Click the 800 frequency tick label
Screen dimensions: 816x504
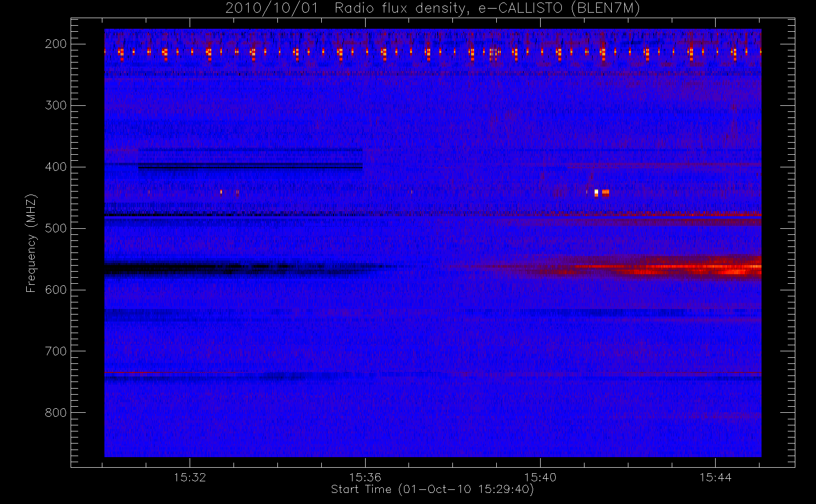point(56,413)
